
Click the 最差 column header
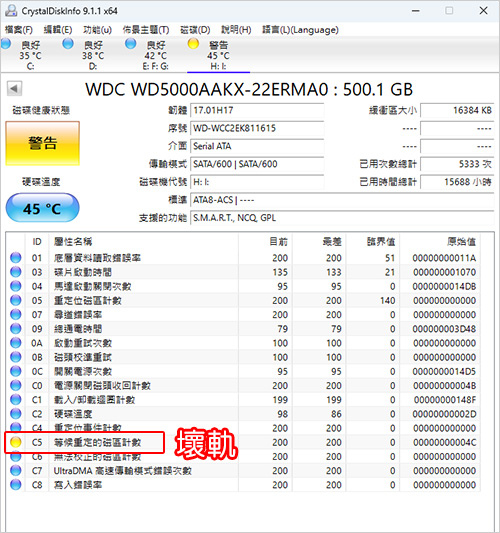point(319,242)
